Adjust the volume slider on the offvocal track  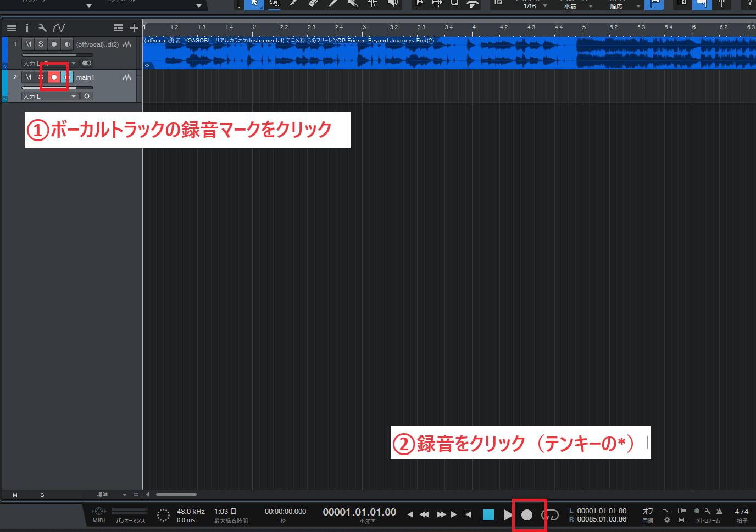point(57,55)
